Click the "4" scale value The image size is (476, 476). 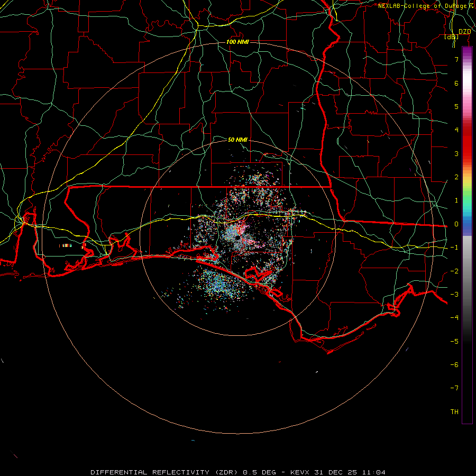tap(456, 130)
